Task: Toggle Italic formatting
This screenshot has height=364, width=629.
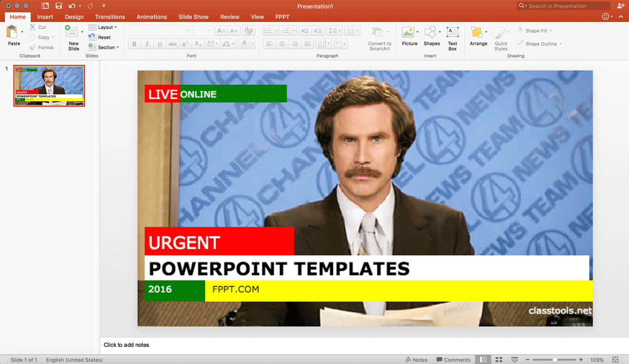Action: [x=147, y=44]
